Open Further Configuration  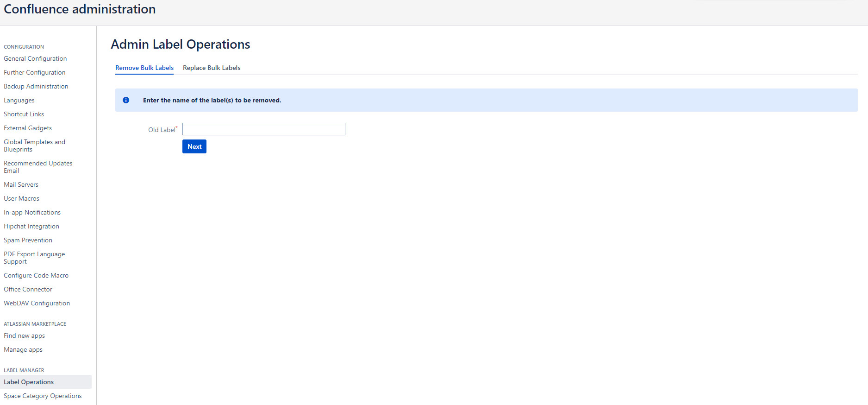click(35, 72)
